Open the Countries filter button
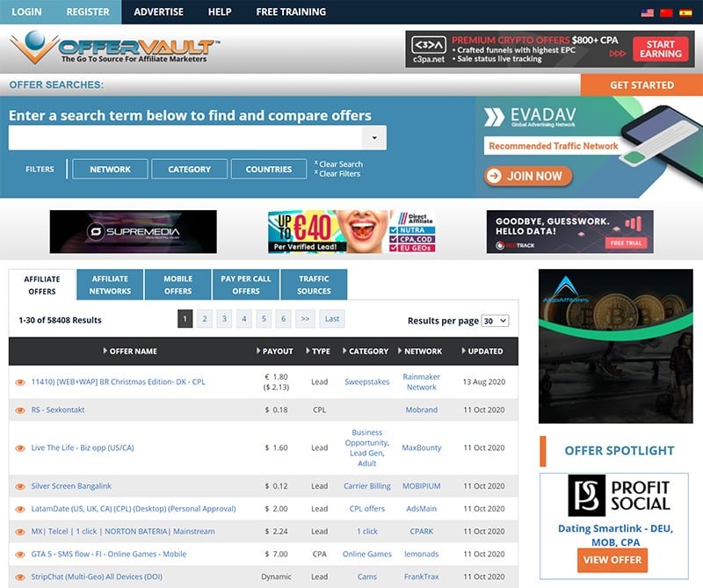The width and height of the screenshot is (703, 588). [x=269, y=169]
